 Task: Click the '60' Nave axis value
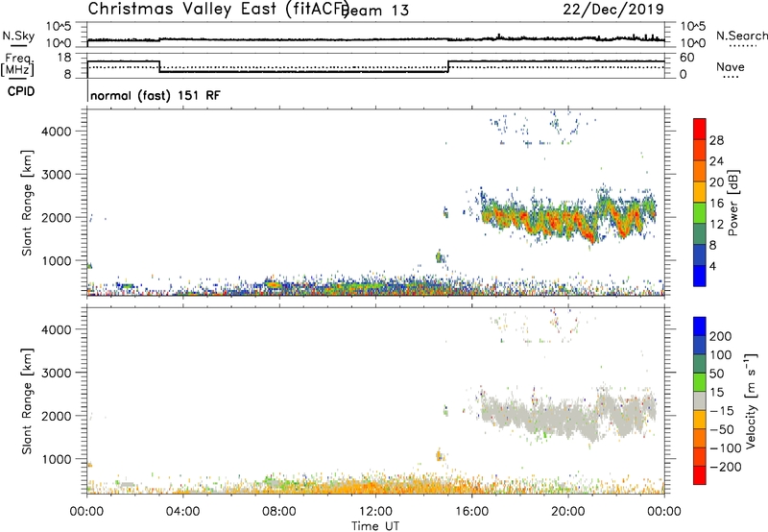click(687, 58)
